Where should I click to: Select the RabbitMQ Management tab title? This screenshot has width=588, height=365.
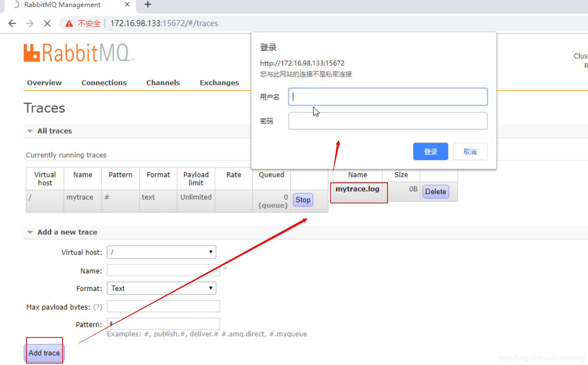62,5
